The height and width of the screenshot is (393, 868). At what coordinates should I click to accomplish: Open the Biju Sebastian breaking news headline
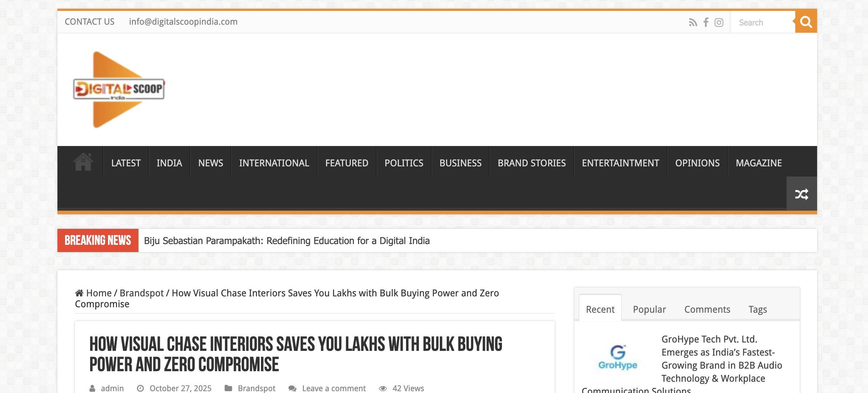click(287, 241)
